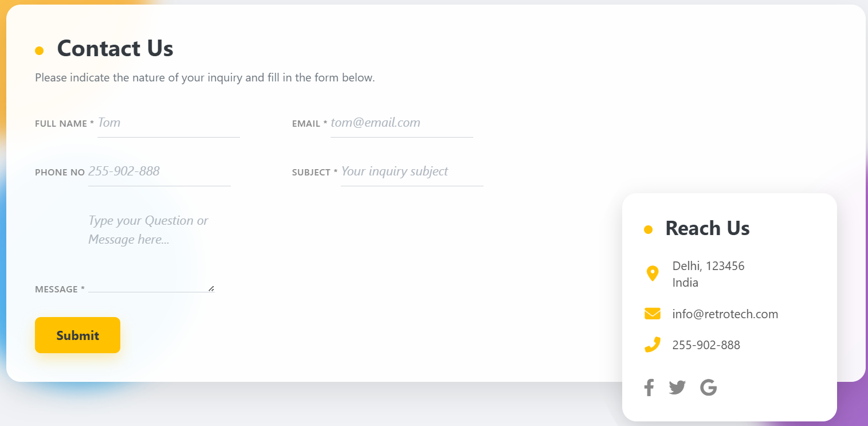868x426 pixels.
Task: Click the phone number under Reach Us
Action: [706, 345]
